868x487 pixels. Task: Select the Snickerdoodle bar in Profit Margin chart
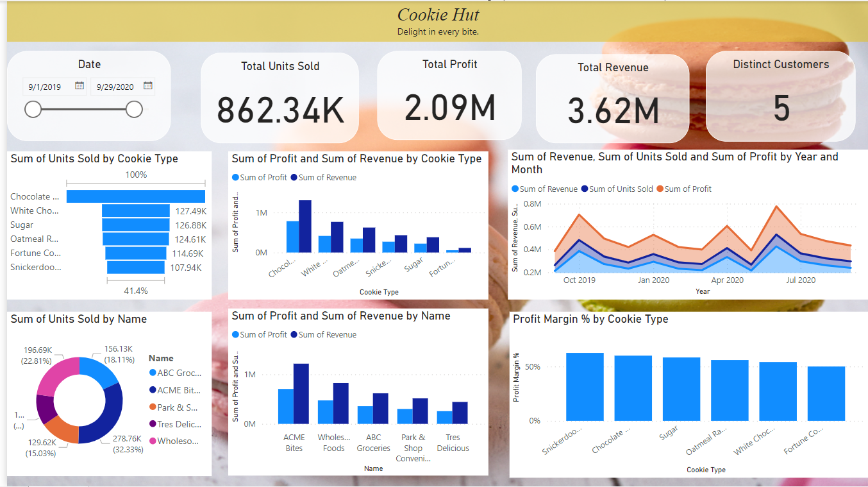coord(584,386)
